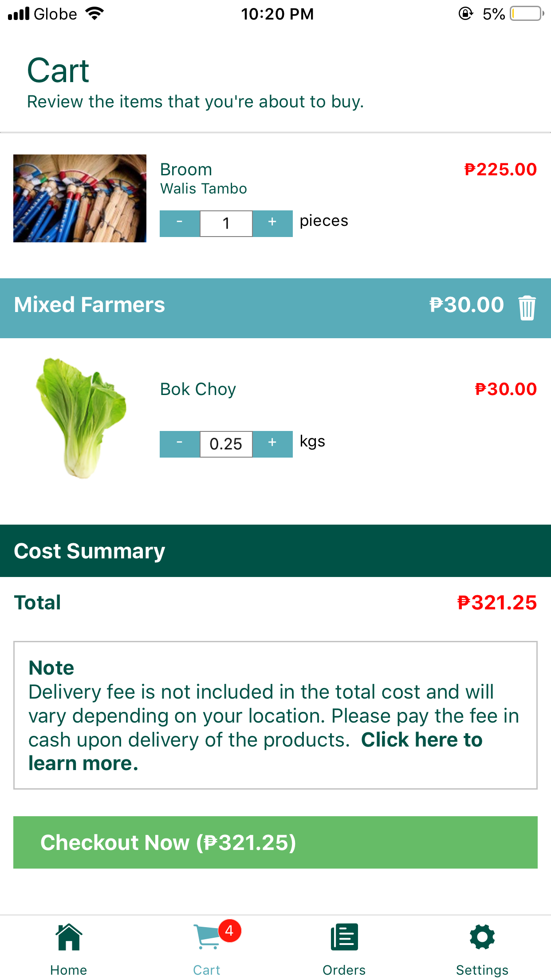Viewport: 551px width, 980px height.
Task: Tap the Bok Choy product image
Action: 81,418
